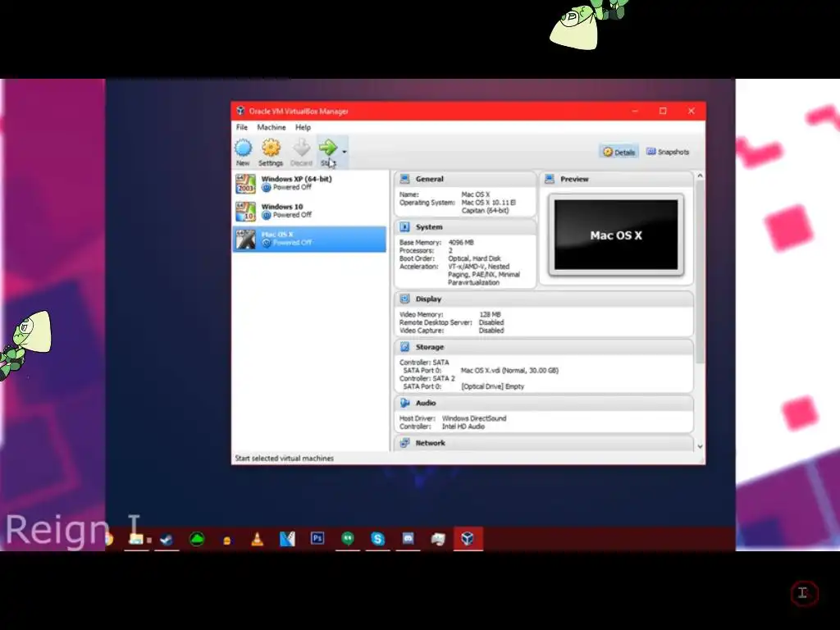This screenshot has width=840, height=630.
Task: Click the Base Memory 4096 MB value
Action: tap(461, 243)
